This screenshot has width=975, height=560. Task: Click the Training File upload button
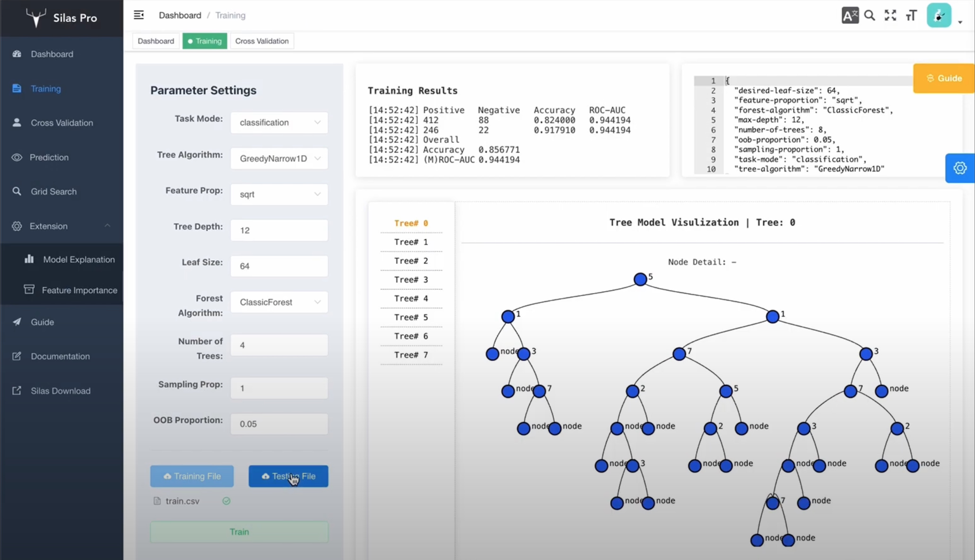[x=192, y=476]
